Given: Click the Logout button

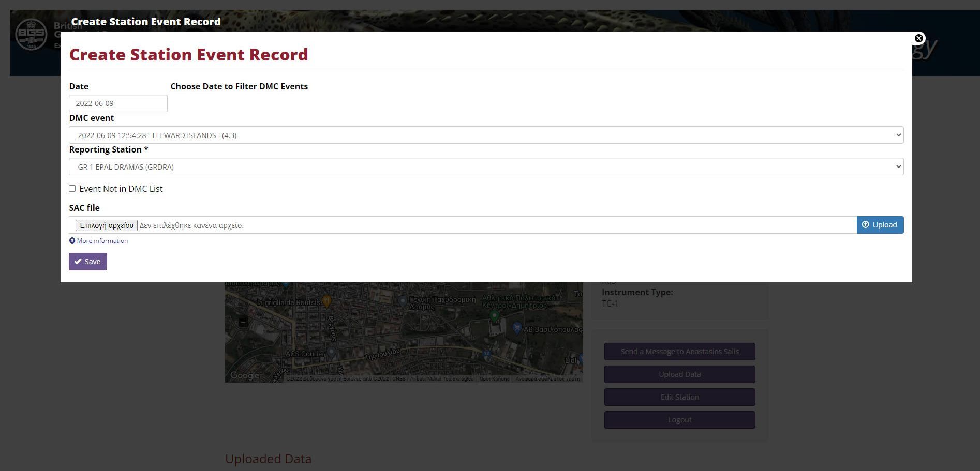Looking at the screenshot, I should pos(679,420).
